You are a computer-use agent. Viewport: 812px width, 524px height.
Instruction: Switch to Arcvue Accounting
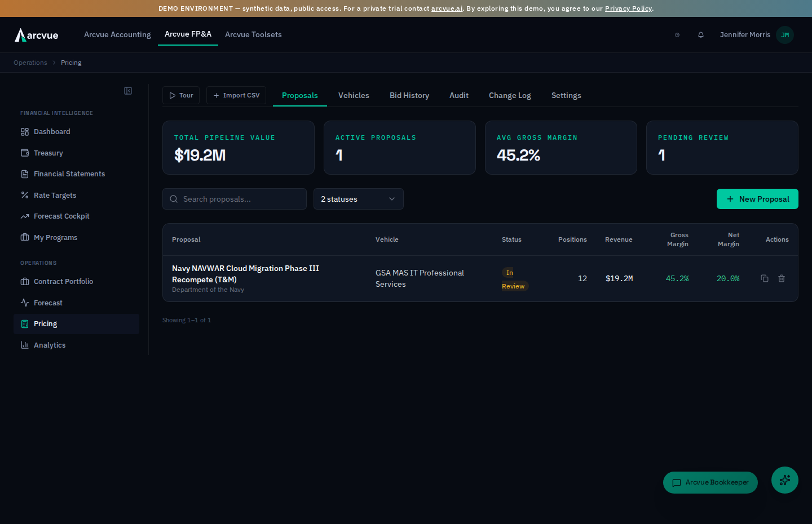tap(117, 35)
